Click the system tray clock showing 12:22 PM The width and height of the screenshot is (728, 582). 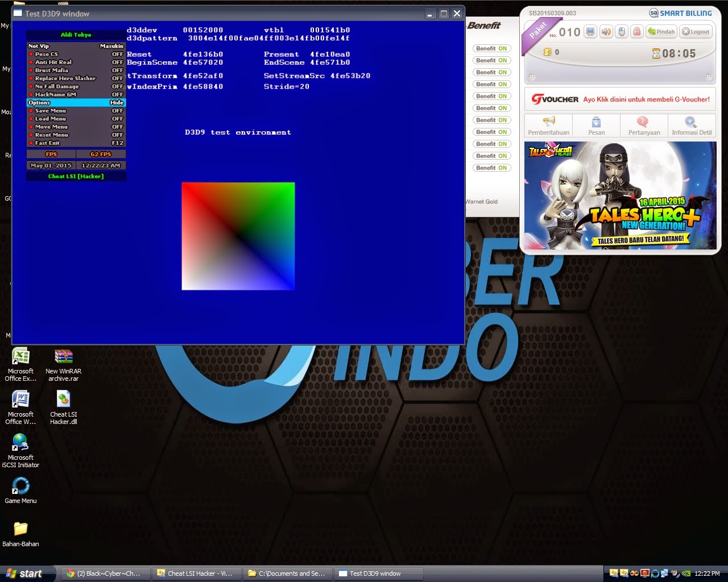tap(707, 573)
